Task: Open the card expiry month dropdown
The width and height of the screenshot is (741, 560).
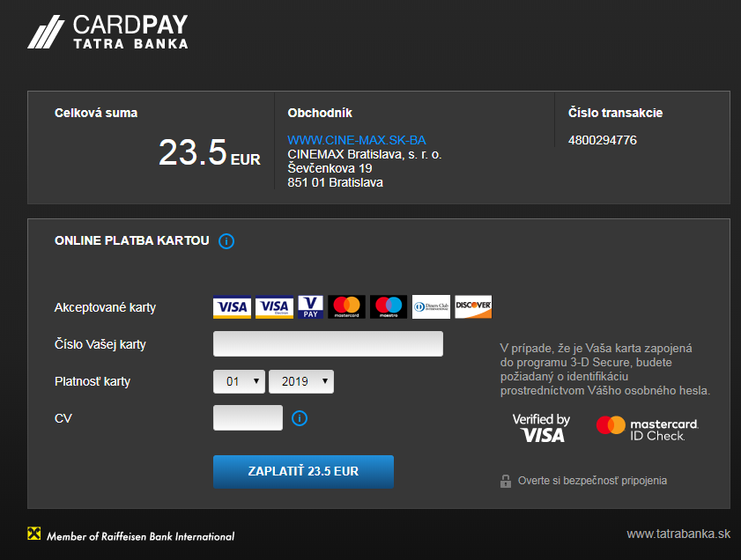Action: pos(240,381)
